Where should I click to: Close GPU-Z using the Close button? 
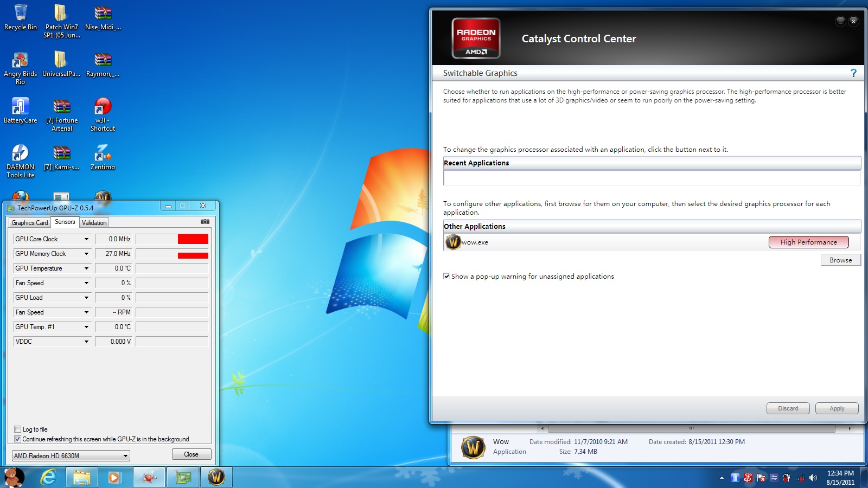click(191, 454)
